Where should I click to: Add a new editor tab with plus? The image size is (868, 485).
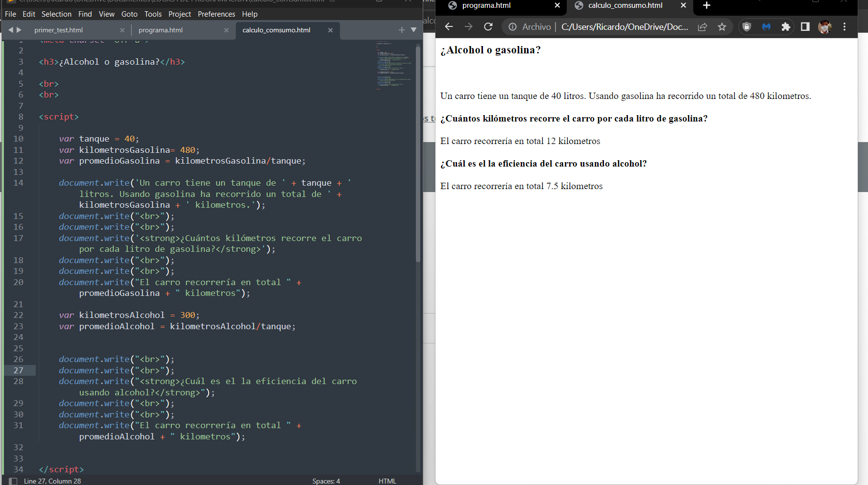[402, 30]
